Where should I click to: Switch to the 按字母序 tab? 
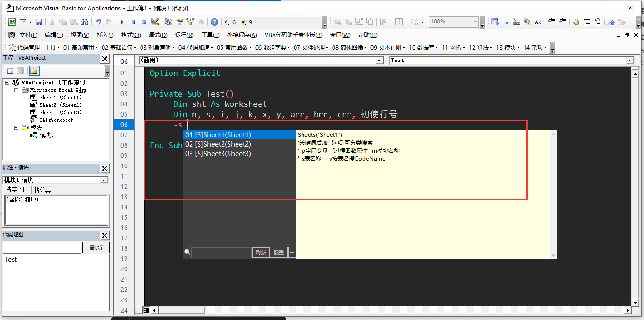[17, 190]
